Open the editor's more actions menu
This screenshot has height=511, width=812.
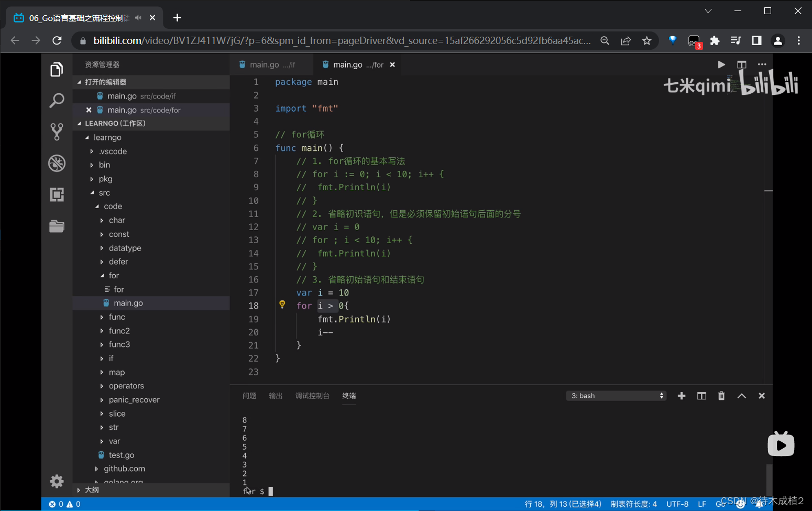pos(762,64)
